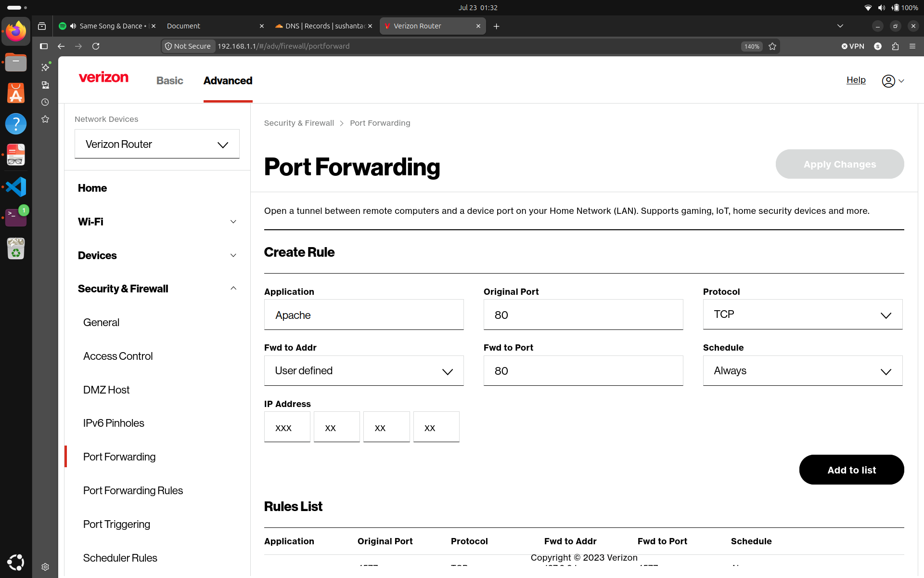Open the Firefox account icon
The image size is (924, 578).
(878, 46)
